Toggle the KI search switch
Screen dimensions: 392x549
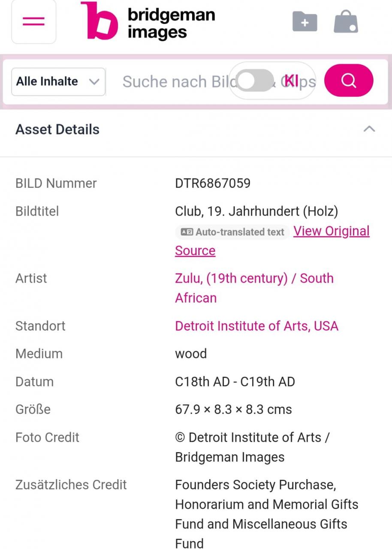pyautogui.click(x=256, y=81)
